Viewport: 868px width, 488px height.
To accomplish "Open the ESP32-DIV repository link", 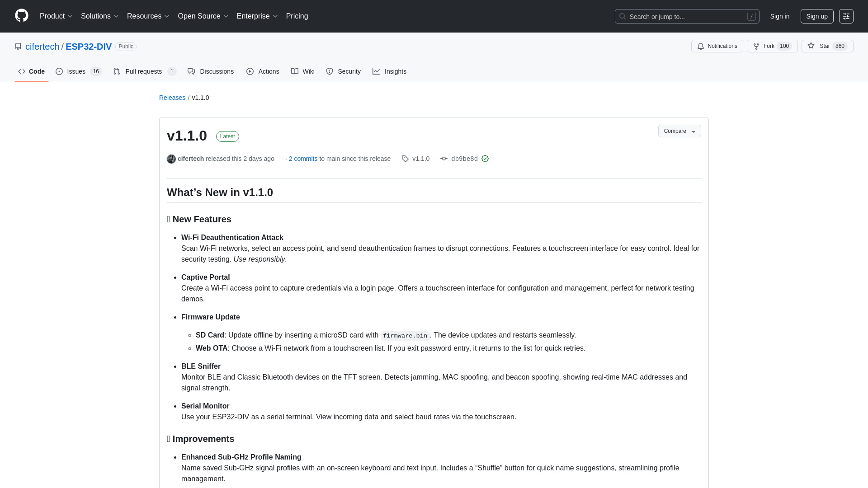I will (x=89, y=47).
